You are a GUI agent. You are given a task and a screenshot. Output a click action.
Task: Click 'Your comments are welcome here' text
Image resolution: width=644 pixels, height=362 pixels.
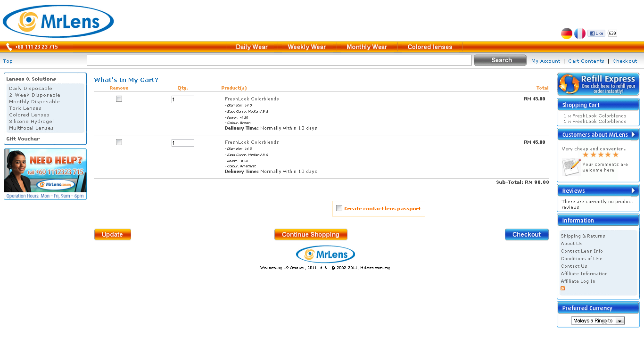pos(605,167)
